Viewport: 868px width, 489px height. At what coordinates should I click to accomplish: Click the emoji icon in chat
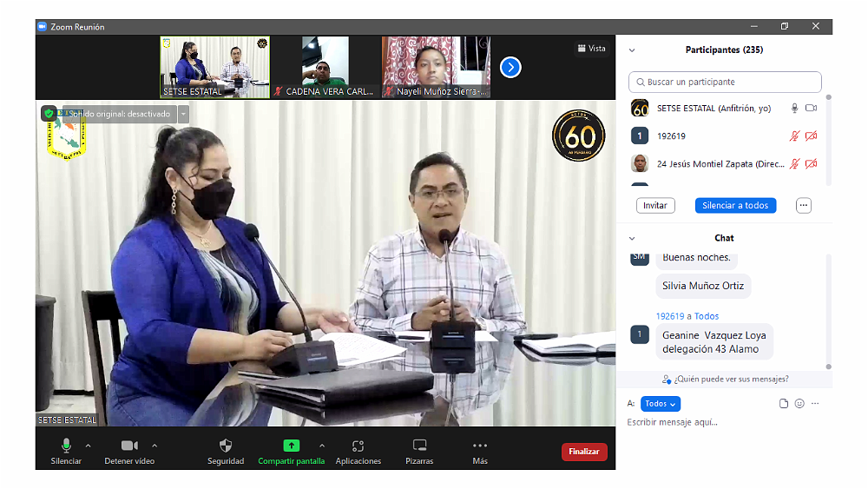[799, 404]
